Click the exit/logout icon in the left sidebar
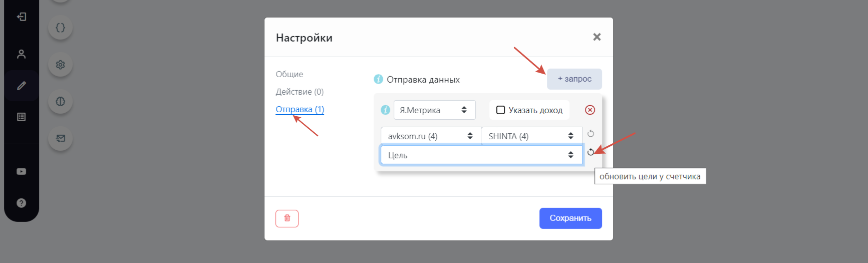868x263 pixels. coord(22,17)
